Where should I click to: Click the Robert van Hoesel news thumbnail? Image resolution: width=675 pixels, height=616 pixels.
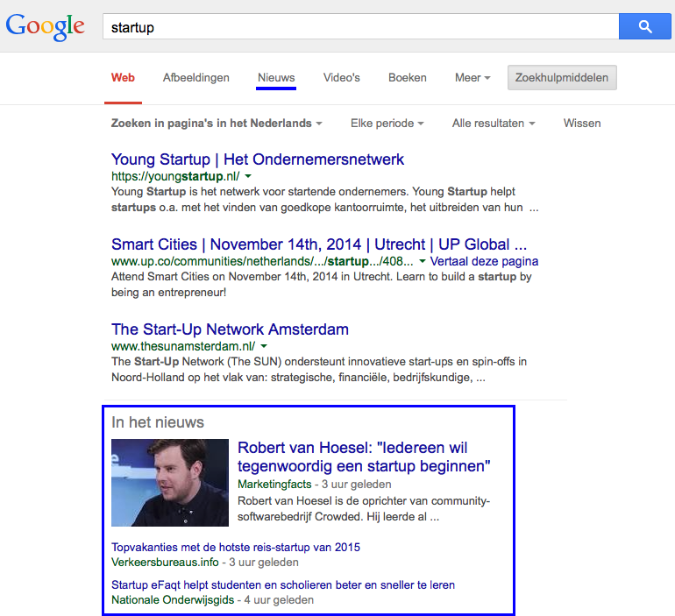coord(170,482)
